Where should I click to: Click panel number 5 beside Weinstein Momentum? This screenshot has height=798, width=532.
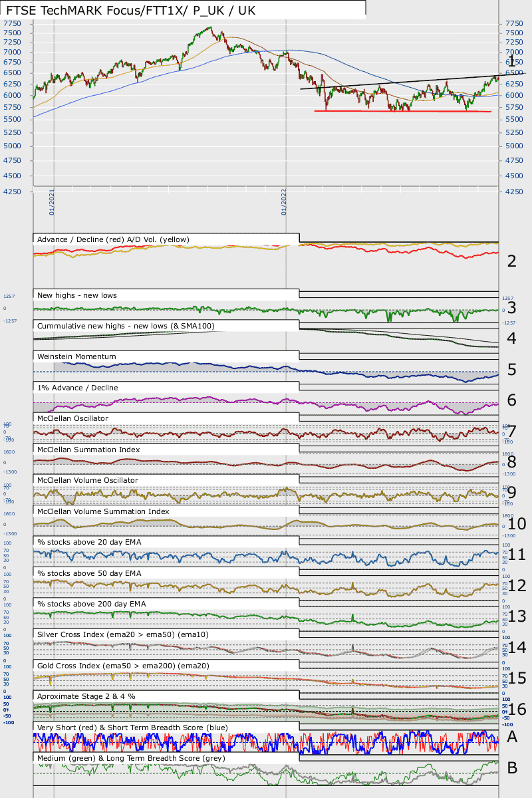[x=511, y=370]
